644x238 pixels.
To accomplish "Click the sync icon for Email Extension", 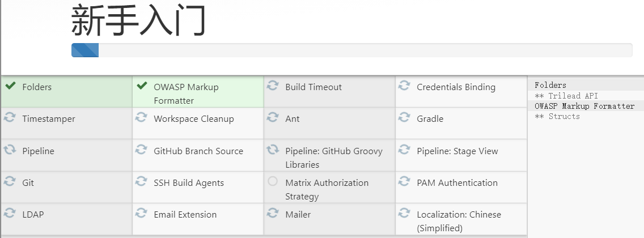I will 141,213.
